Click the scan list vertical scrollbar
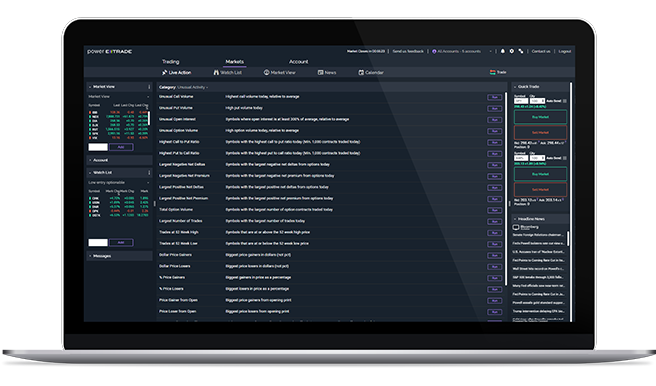The width and height of the screenshot is (656, 386). (x=506, y=188)
